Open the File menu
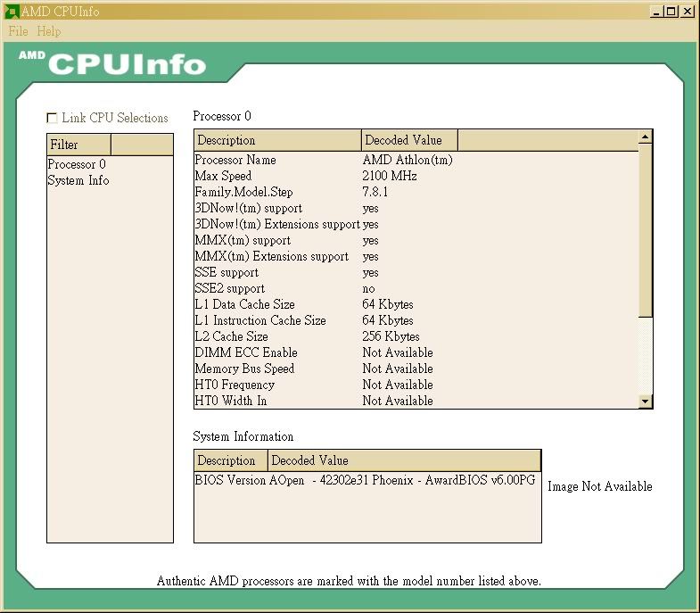 tap(19, 31)
